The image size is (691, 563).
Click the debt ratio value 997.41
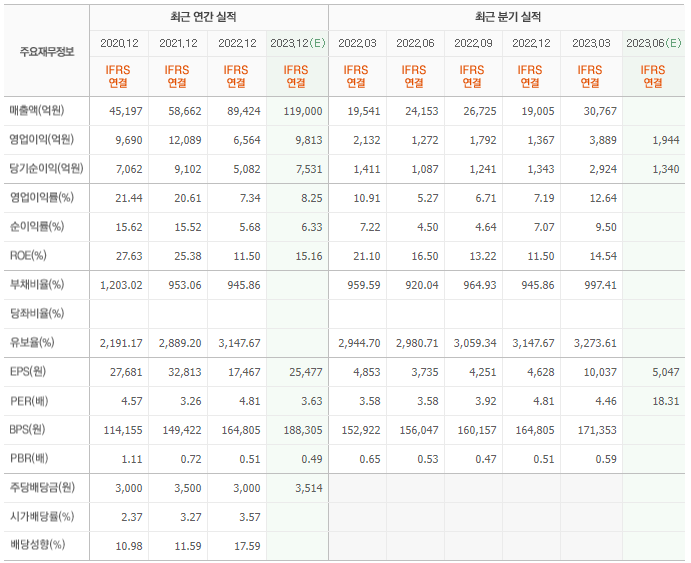click(x=600, y=285)
